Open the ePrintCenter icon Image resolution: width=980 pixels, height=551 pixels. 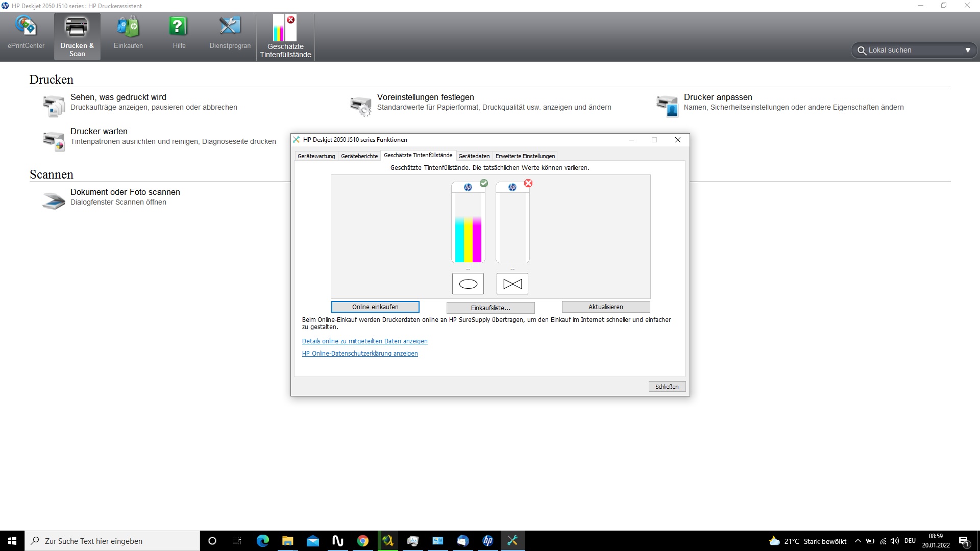tap(26, 27)
